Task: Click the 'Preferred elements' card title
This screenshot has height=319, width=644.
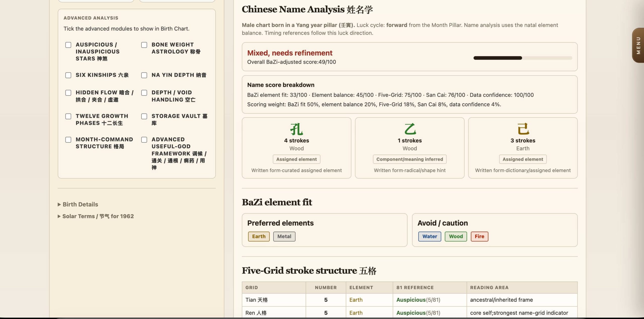Action: [280, 223]
